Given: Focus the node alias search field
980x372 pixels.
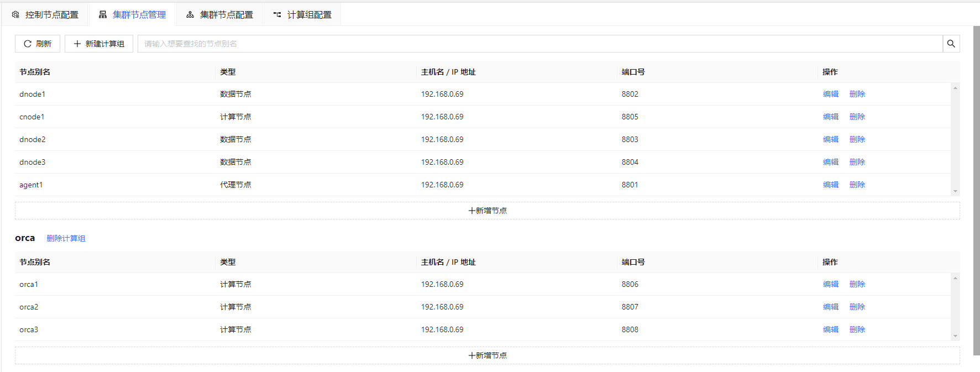Looking at the screenshot, I should tap(539, 44).
